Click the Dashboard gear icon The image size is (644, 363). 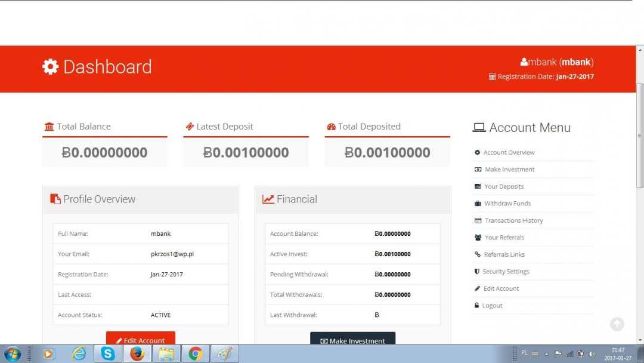[x=50, y=66]
